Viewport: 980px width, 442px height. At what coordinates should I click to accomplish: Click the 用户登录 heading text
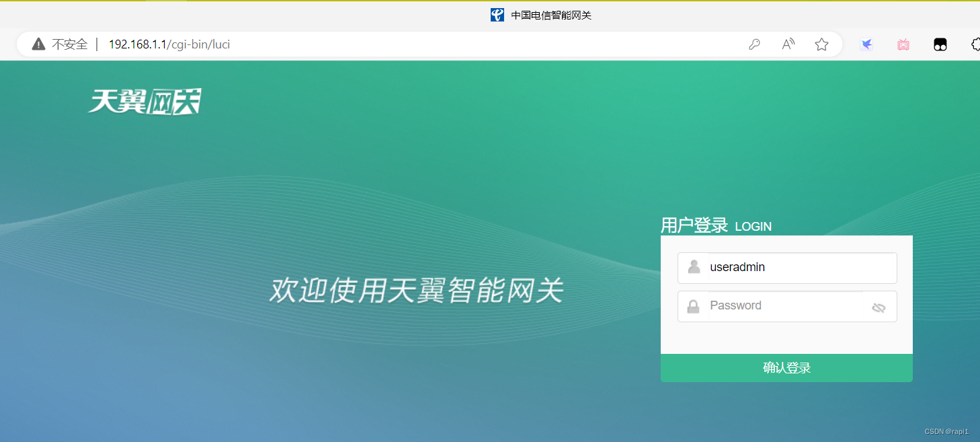[694, 225]
